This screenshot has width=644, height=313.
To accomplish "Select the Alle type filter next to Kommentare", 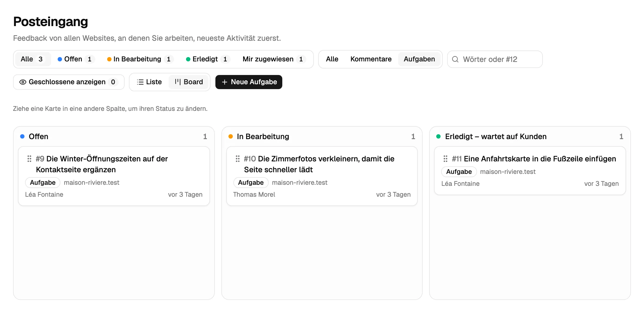I will coord(332,59).
